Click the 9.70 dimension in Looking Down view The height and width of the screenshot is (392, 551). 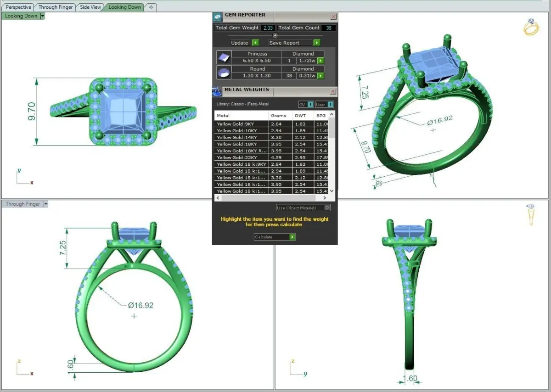[x=32, y=111]
